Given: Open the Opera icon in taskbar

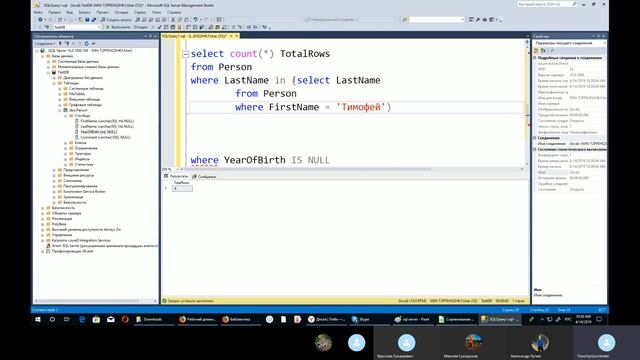Looking at the screenshot, I should (125, 319).
